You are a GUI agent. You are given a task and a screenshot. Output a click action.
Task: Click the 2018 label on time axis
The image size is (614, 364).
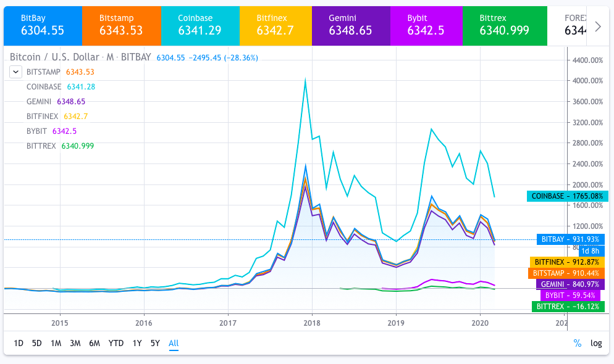[312, 323]
